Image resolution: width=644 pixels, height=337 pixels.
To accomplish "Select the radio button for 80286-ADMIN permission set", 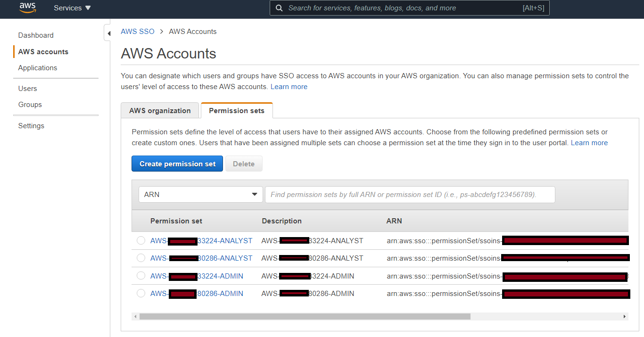I will [x=141, y=294].
